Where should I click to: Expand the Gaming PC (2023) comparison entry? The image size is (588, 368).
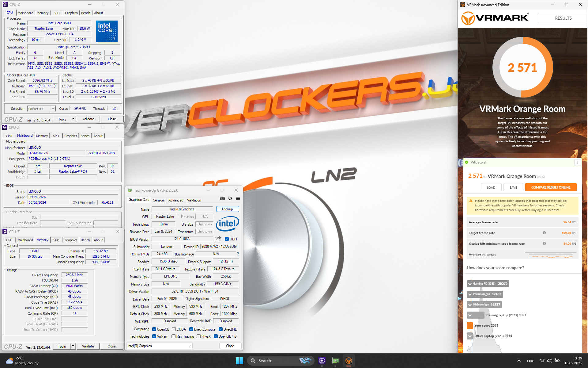coord(470,284)
